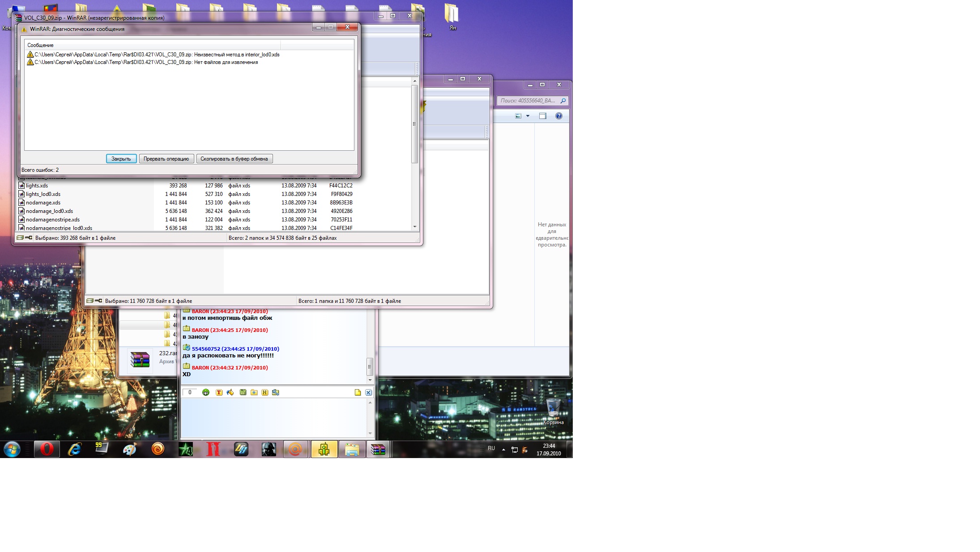Click the chat history scrollbar thumb
Screen dimensions: 980x552
pyautogui.click(x=370, y=366)
